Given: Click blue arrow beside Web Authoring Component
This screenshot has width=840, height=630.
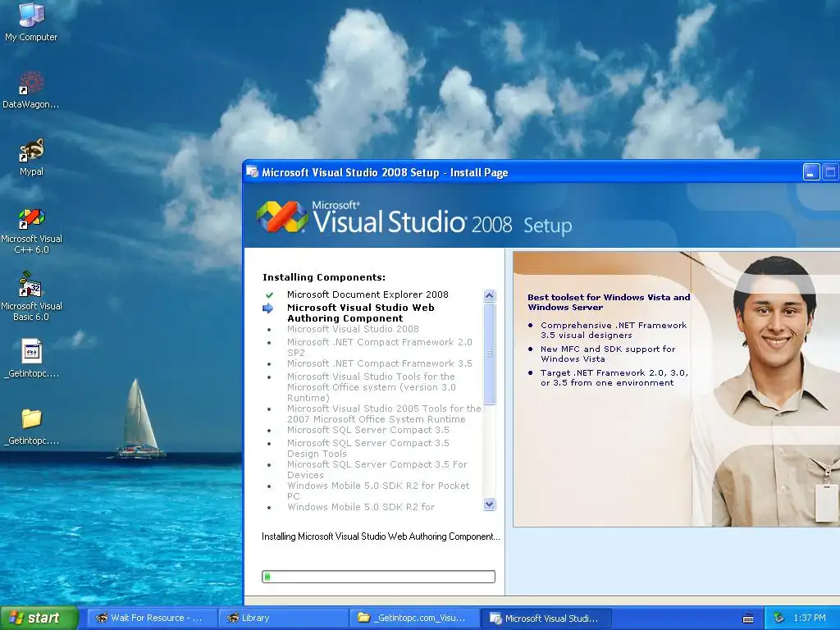Looking at the screenshot, I should (x=268, y=308).
